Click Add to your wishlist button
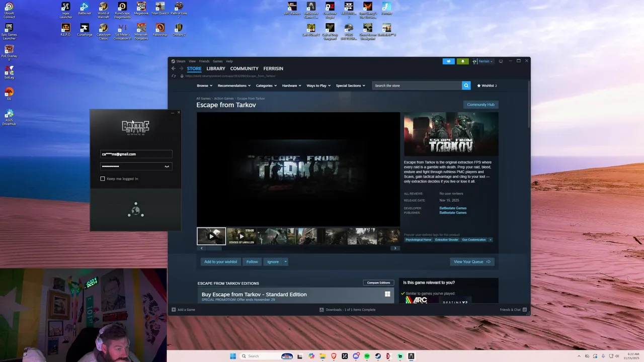This screenshot has width=644, height=362. [220, 261]
